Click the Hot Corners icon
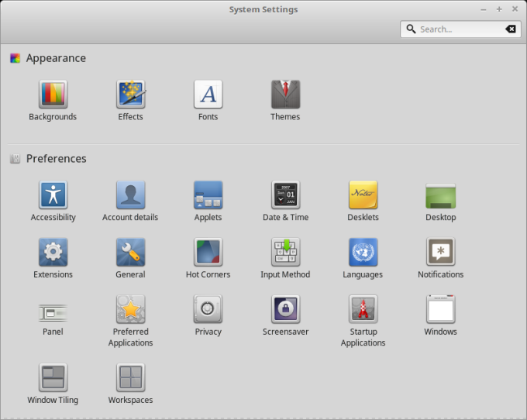 tap(208, 253)
